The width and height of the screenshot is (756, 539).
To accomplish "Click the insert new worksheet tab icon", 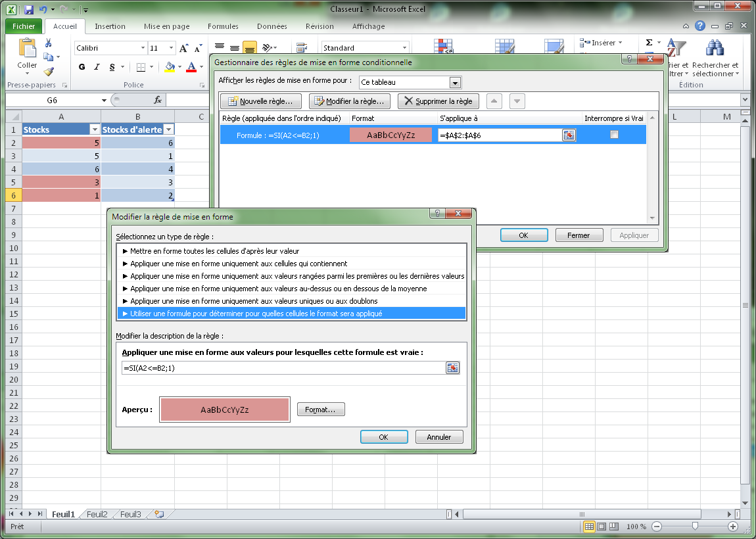I will pos(158,514).
